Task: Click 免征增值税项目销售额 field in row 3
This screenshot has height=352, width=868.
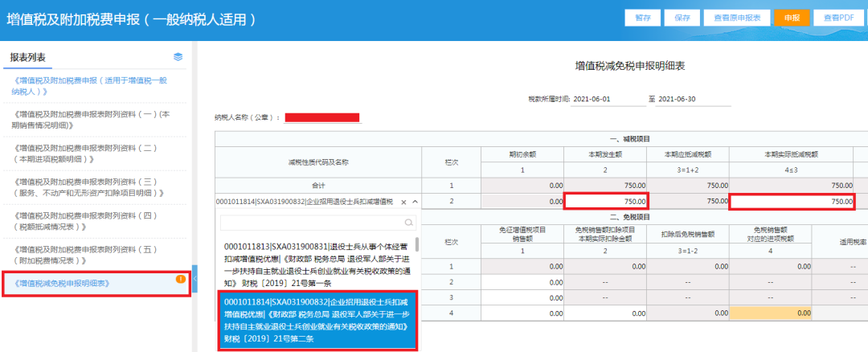Action: point(522,298)
